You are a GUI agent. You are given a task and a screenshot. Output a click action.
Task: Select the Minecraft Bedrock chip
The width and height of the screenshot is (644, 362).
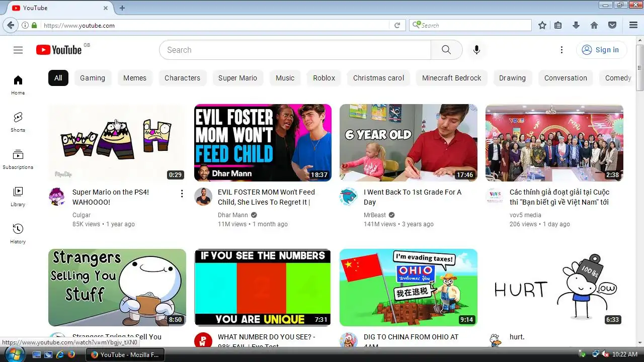(x=451, y=78)
